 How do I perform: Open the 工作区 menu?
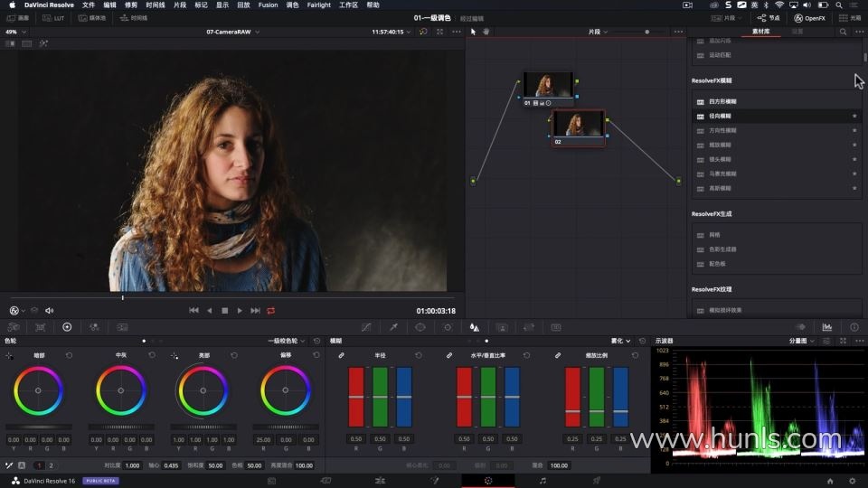tap(348, 5)
